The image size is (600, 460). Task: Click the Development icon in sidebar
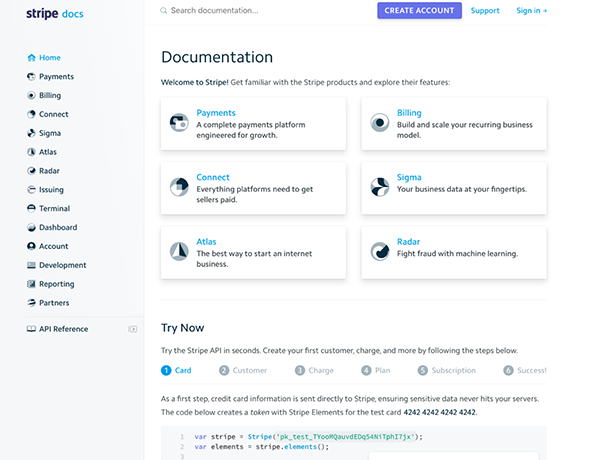31,265
